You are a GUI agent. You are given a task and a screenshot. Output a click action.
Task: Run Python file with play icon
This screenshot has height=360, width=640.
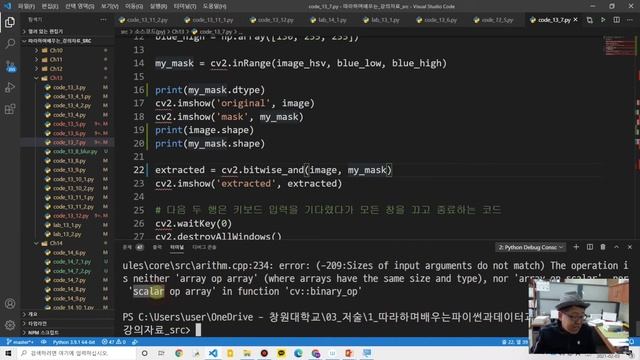coord(603,20)
